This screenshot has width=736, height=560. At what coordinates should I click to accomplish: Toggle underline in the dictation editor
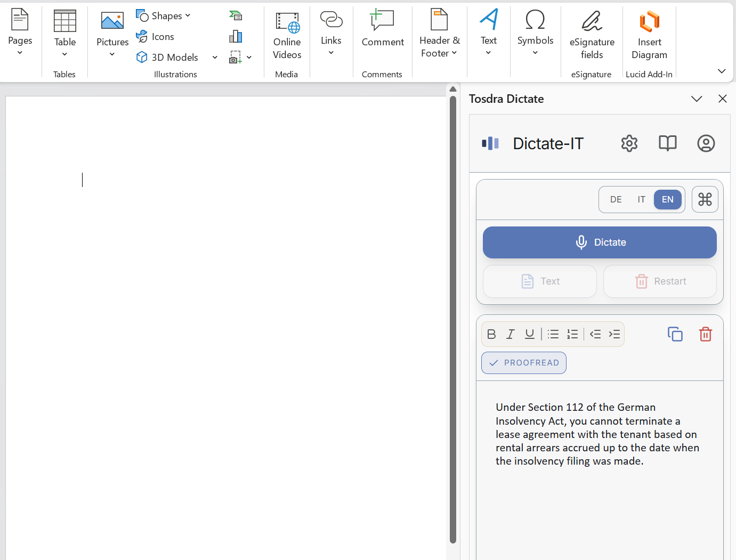pyautogui.click(x=530, y=334)
